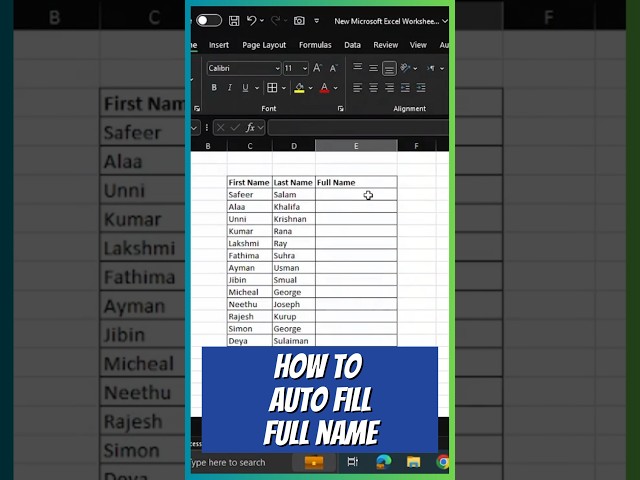The height and width of the screenshot is (480, 640).
Task: Open the Orientation dropdown arrow
Action: (415, 69)
